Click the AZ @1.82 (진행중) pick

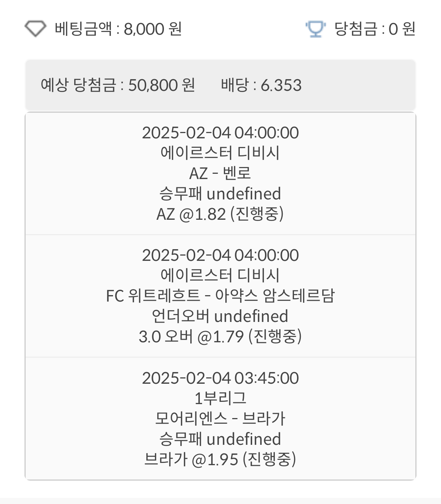(x=220, y=214)
